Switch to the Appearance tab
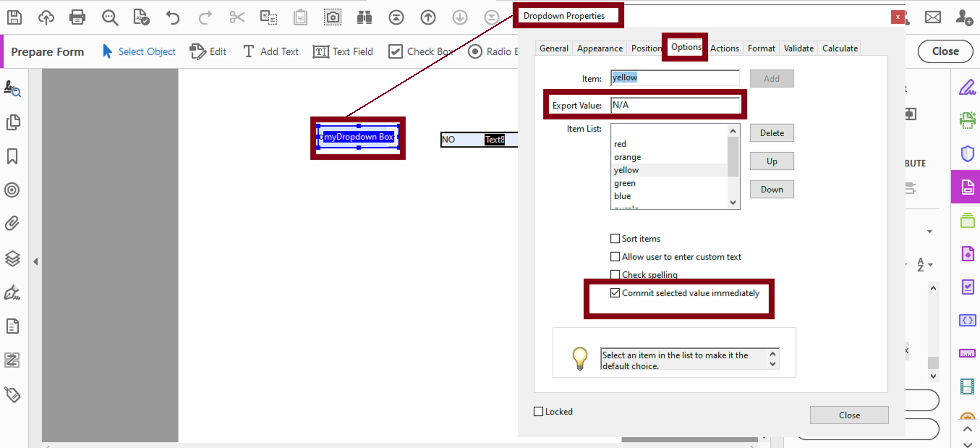980x448 pixels. (600, 48)
